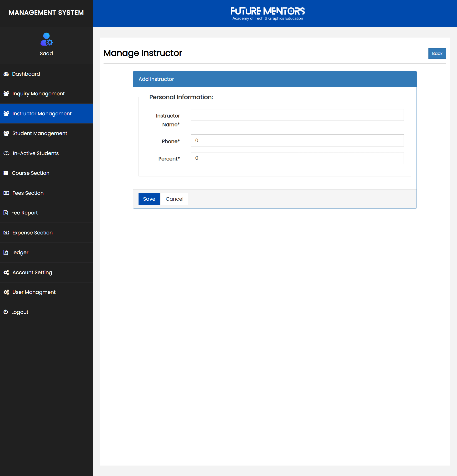Click into the Phone input field
The width and height of the screenshot is (457, 476).
(x=297, y=140)
